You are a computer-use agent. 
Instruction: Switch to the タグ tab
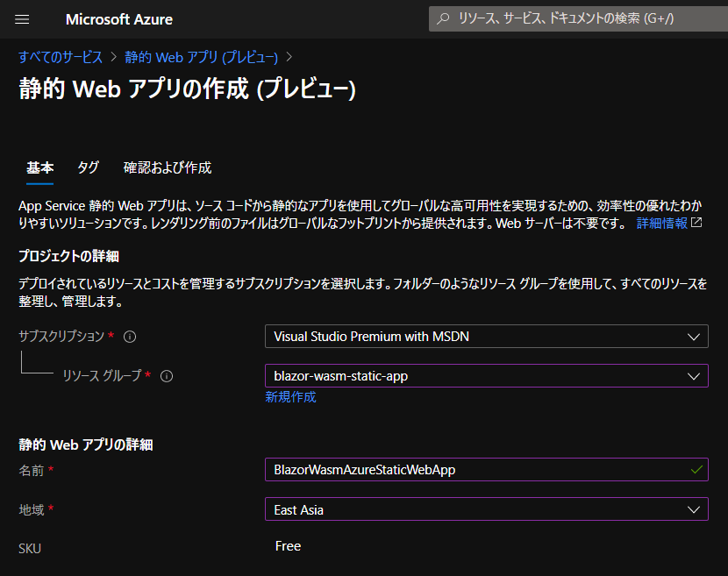click(88, 167)
